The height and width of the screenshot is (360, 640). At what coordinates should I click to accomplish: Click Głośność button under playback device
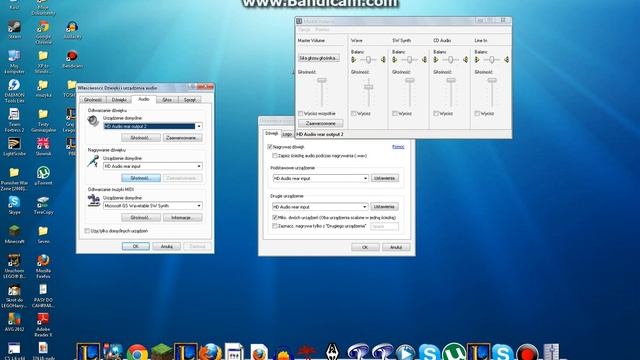(x=141, y=138)
